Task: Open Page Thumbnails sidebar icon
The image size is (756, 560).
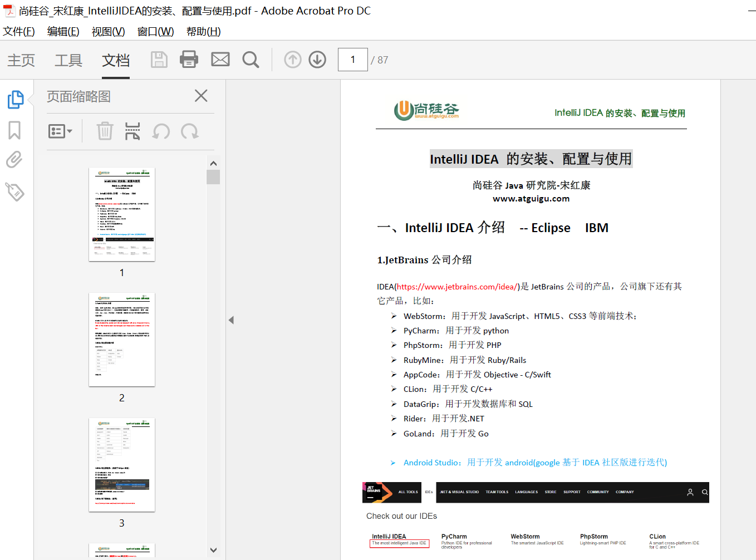Action: point(16,100)
